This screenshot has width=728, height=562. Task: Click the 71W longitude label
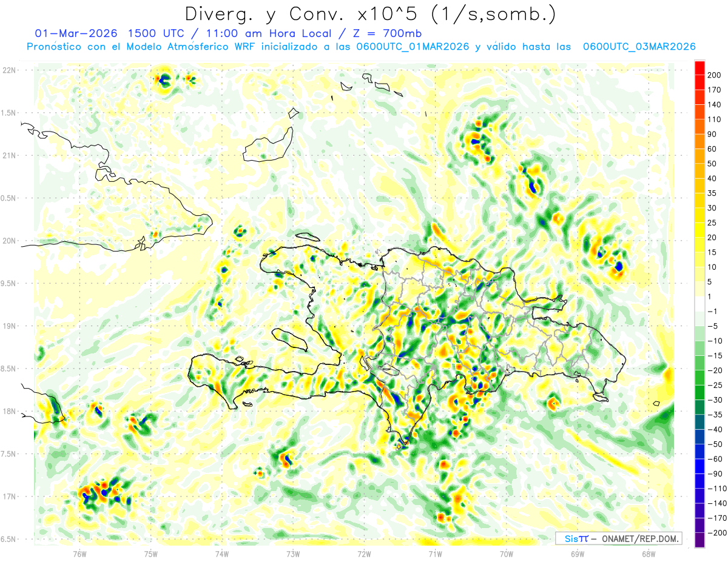[x=435, y=554]
